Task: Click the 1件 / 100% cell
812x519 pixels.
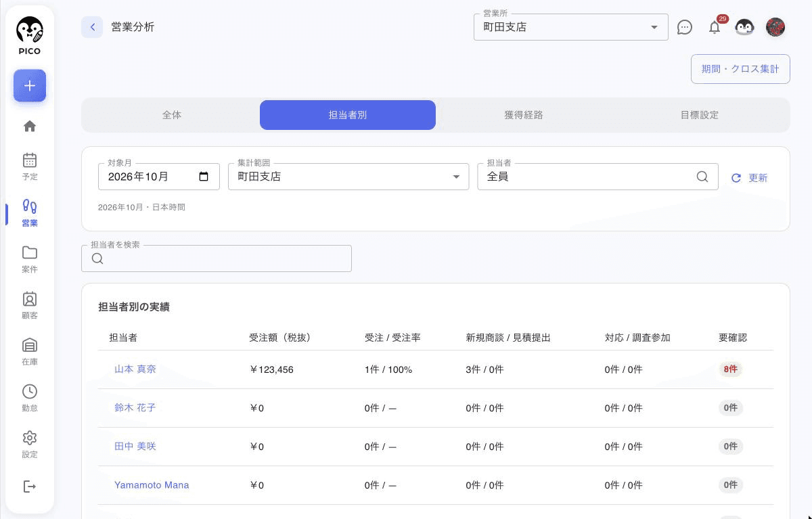Action: 388,369
